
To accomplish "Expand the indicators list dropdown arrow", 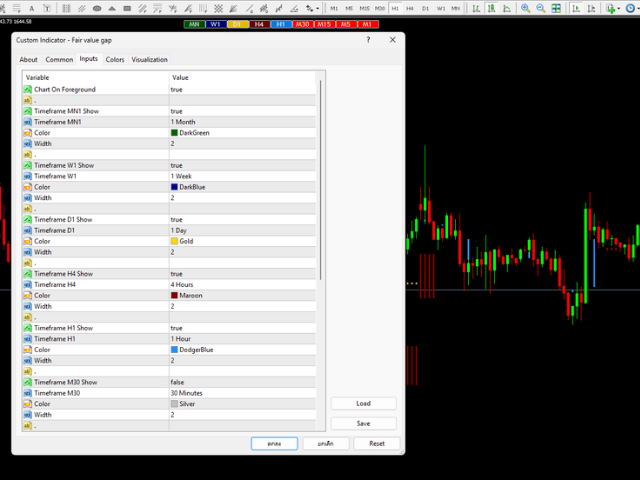I will [619, 9].
